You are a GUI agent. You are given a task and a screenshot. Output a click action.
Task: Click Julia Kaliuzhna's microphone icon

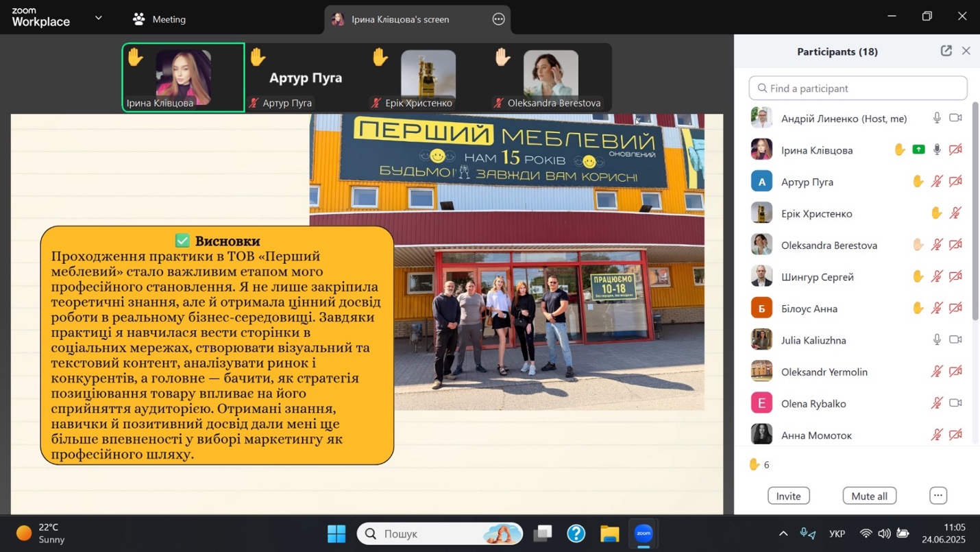click(937, 339)
